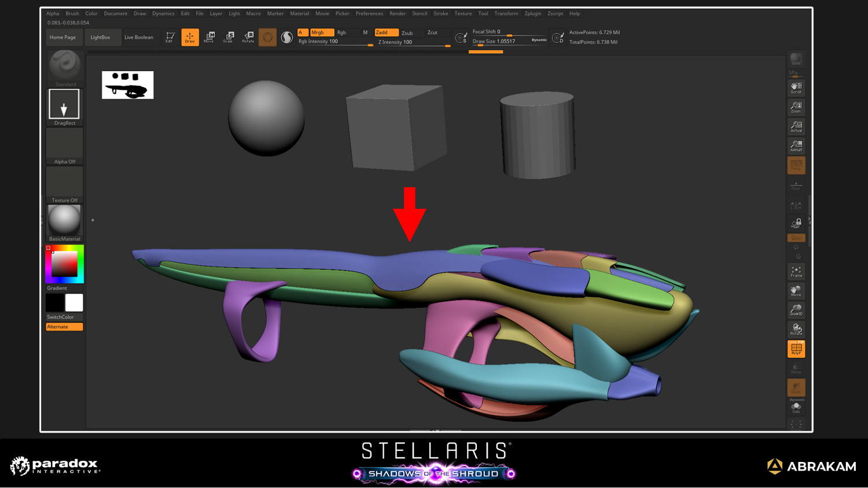Click the LightBox button
The image size is (868, 488).
pyautogui.click(x=100, y=37)
